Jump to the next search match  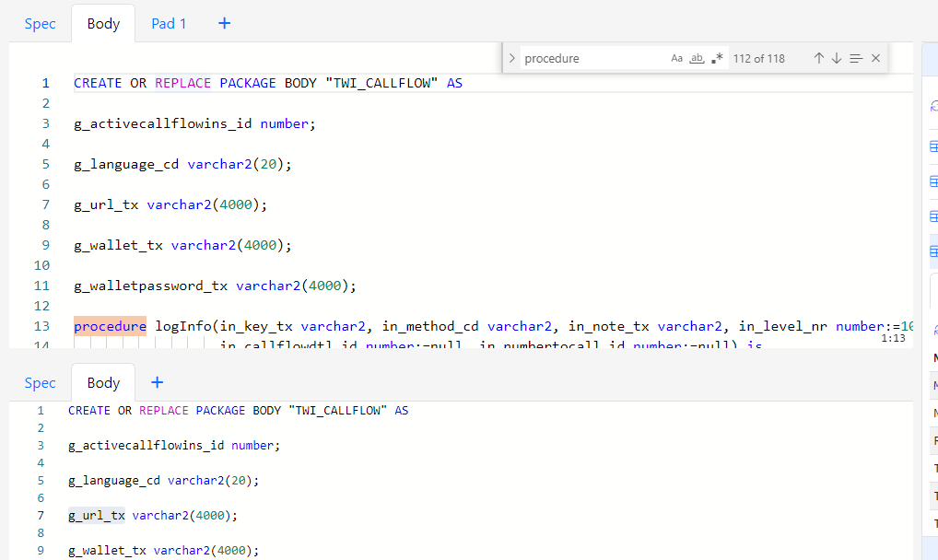(x=837, y=58)
